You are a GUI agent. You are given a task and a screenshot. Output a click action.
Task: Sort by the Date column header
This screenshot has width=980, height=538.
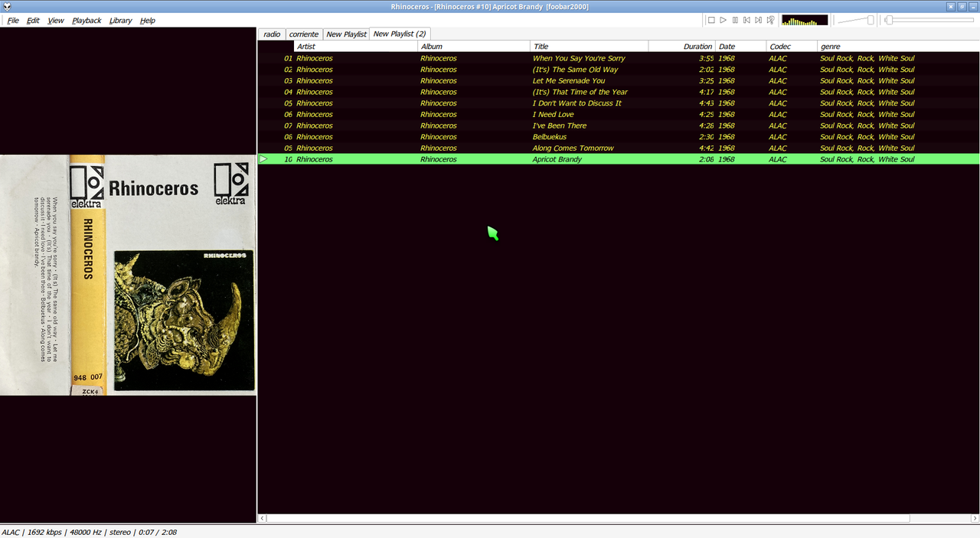(x=740, y=47)
